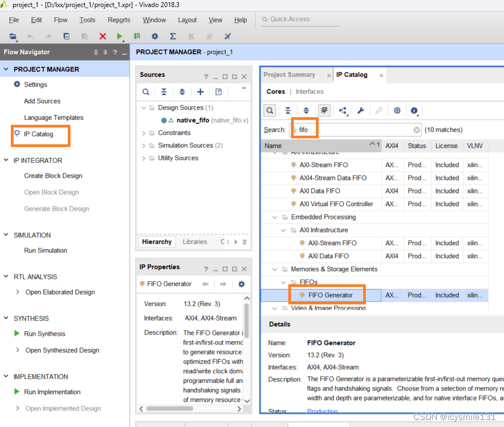Collapse the RTL ANALYSIS section
Image resolution: width=504 pixels, height=427 pixels.
6,276
